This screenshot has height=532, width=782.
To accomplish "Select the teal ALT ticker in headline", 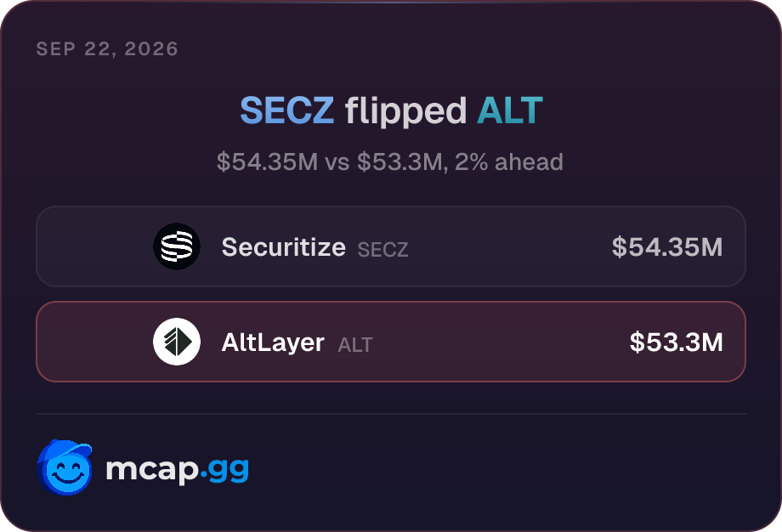I will point(509,110).
